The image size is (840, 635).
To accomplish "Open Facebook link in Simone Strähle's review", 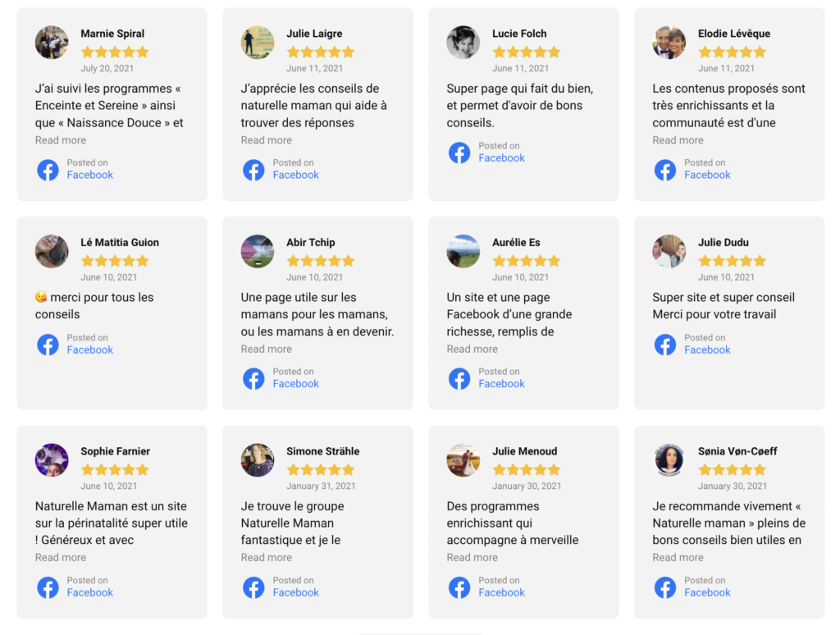I will pos(296,592).
